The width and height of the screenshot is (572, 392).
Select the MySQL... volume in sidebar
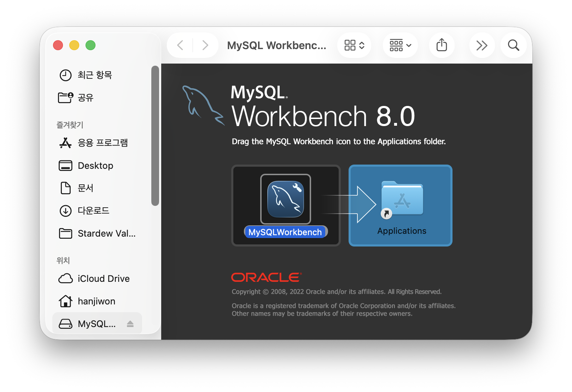pyautogui.click(x=97, y=323)
